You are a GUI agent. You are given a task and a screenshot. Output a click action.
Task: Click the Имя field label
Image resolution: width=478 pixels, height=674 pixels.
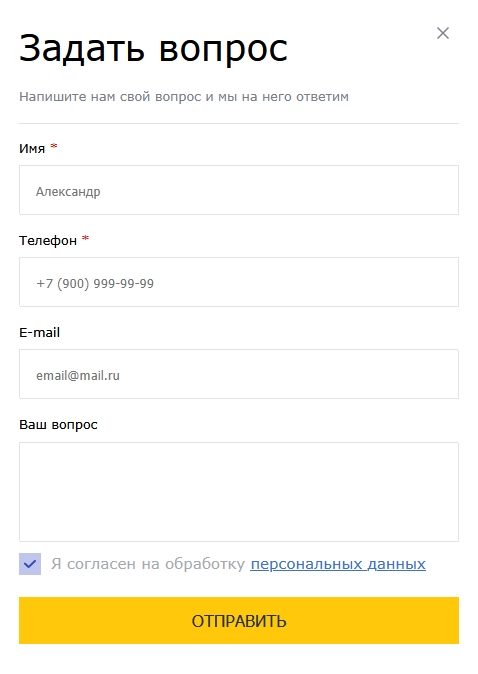click(32, 149)
